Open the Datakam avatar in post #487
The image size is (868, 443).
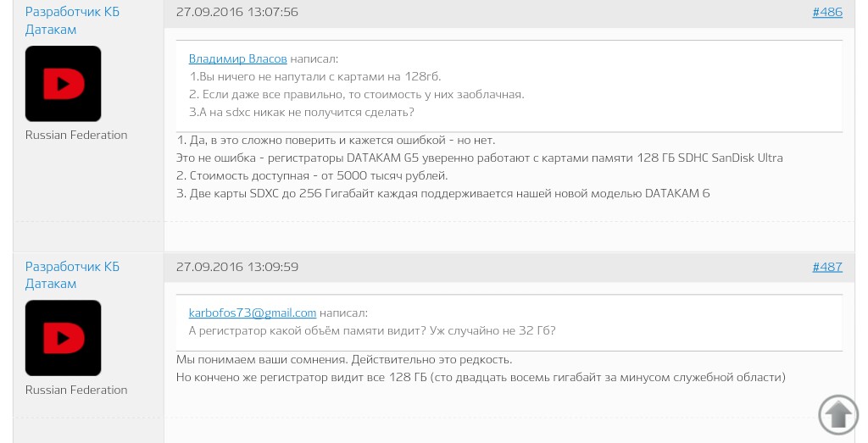click(64, 338)
